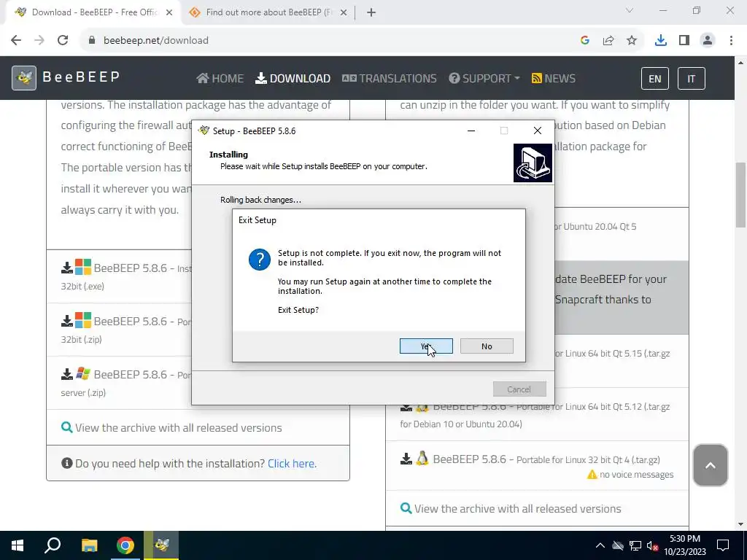Screen dimensions: 747x560
Task: Switch to 'Find out more about BeeBEEP' tab
Action: [x=268, y=12]
